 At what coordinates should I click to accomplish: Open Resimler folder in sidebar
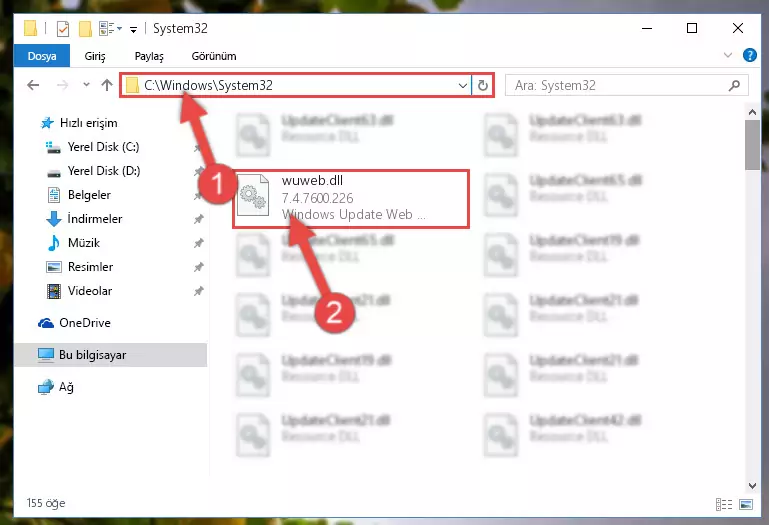[x=90, y=267]
